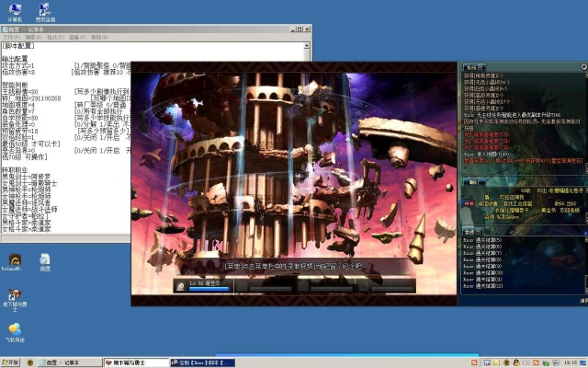Open the 文件(F) menu in Notepad

(x=11, y=37)
